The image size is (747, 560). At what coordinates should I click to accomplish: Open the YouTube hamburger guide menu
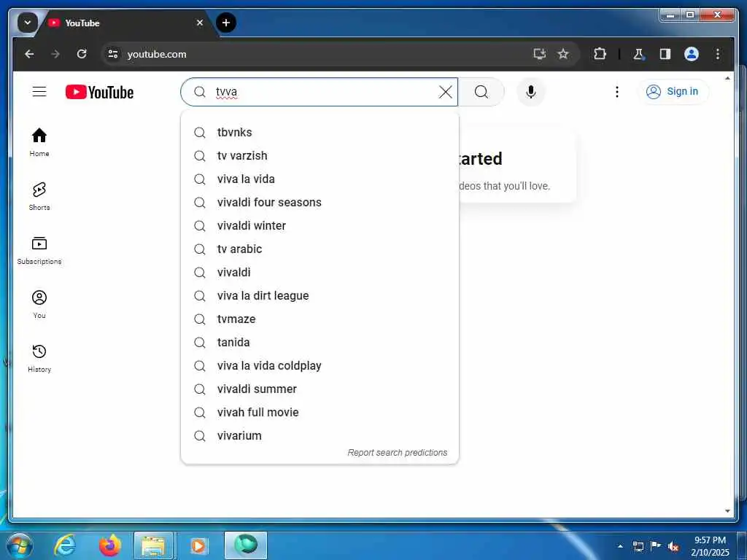39,91
